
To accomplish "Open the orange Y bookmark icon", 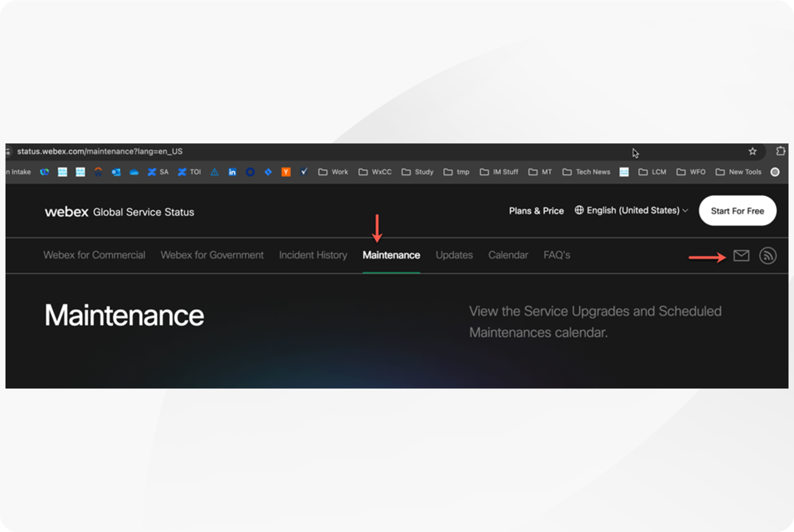I will [286, 172].
